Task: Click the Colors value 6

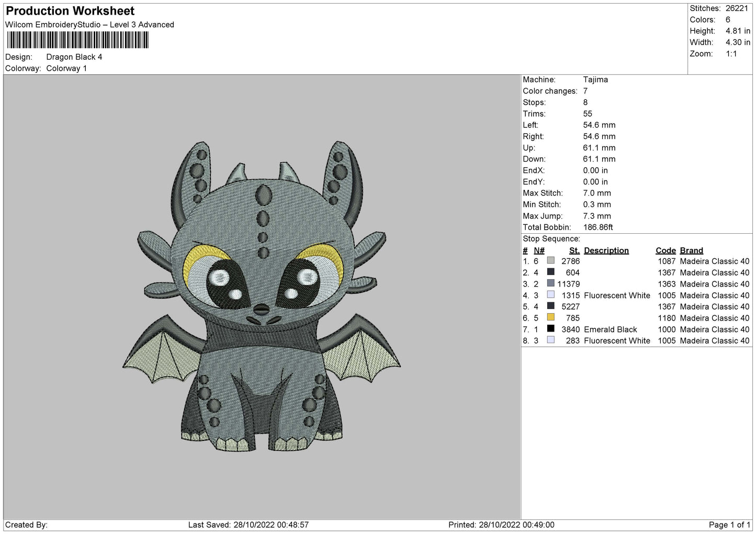Action: [728, 20]
